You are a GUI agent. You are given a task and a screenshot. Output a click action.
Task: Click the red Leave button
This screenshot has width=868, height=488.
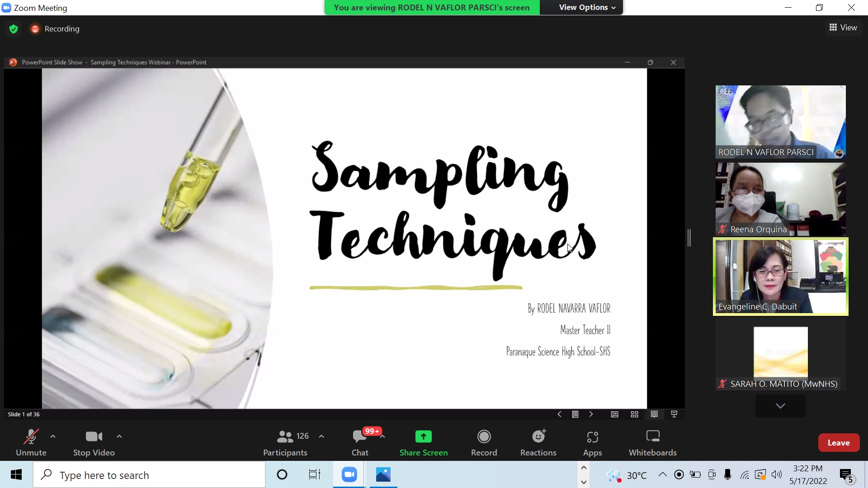click(838, 443)
